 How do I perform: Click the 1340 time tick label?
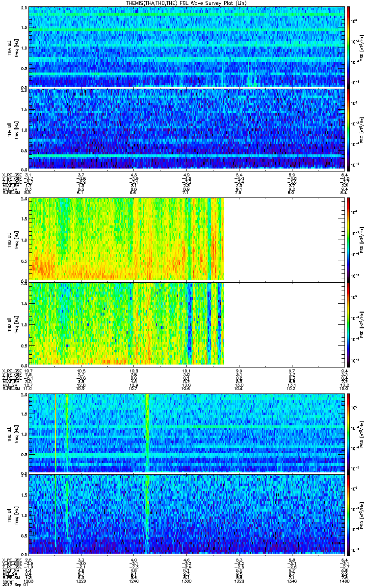291,581
